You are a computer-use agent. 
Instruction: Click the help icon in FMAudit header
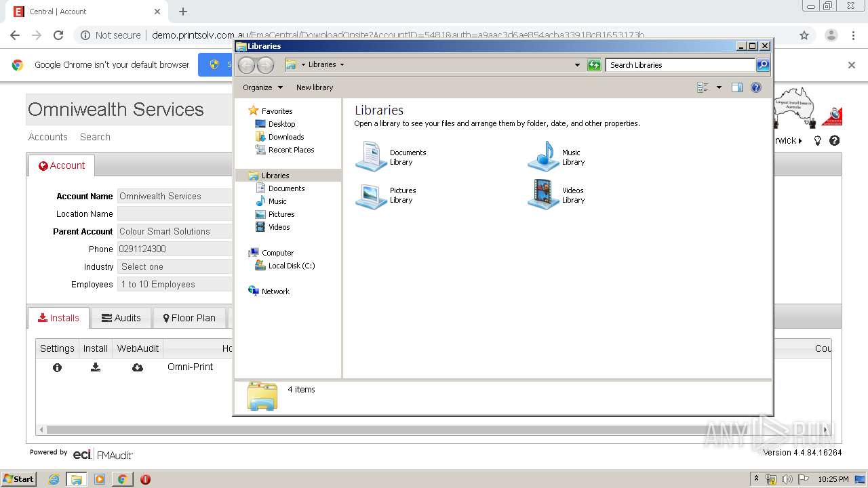pos(835,141)
